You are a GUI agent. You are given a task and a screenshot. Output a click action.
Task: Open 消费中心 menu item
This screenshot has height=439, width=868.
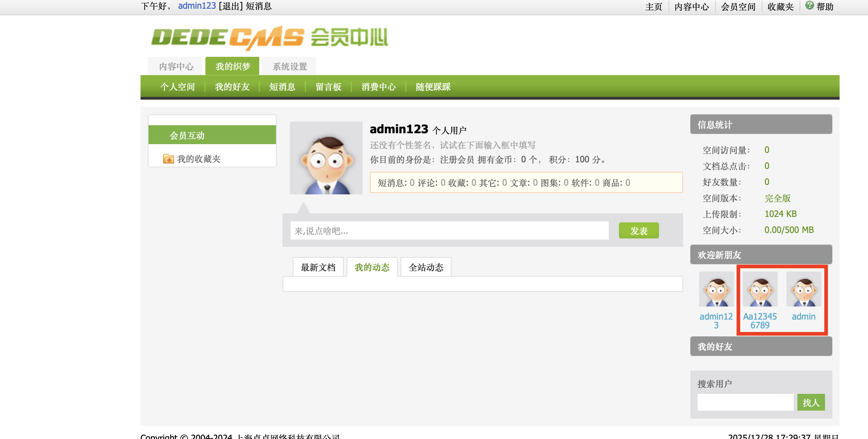(378, 87)
